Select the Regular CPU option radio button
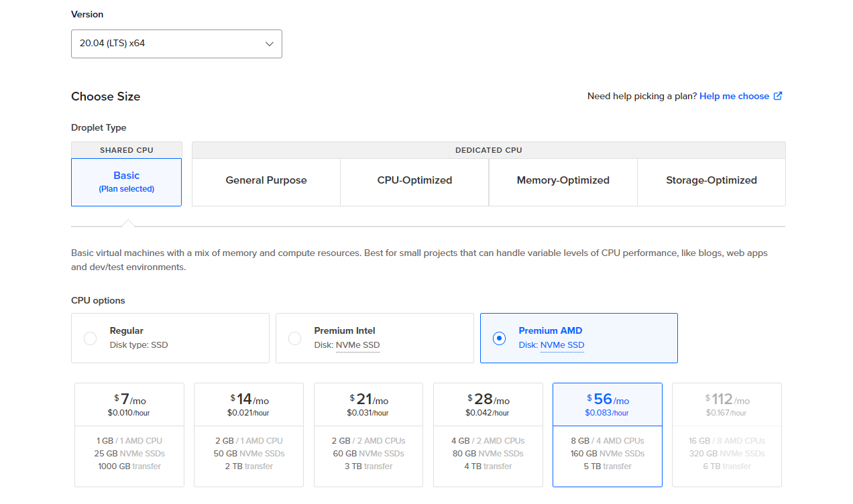 point(90,338)
